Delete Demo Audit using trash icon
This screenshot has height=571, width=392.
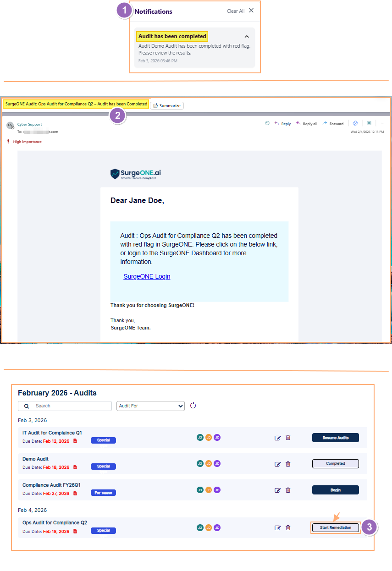pos(288,463)
